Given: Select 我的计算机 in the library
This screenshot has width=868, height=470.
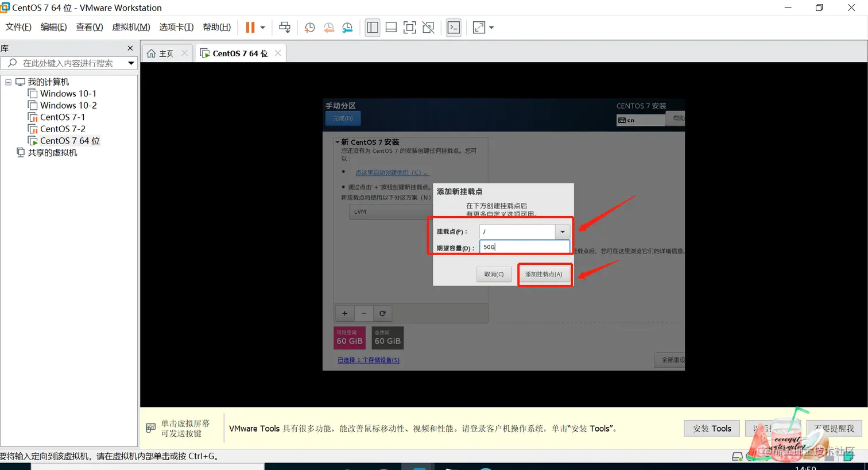Looking at the screenshot, I should click(48, 82).
